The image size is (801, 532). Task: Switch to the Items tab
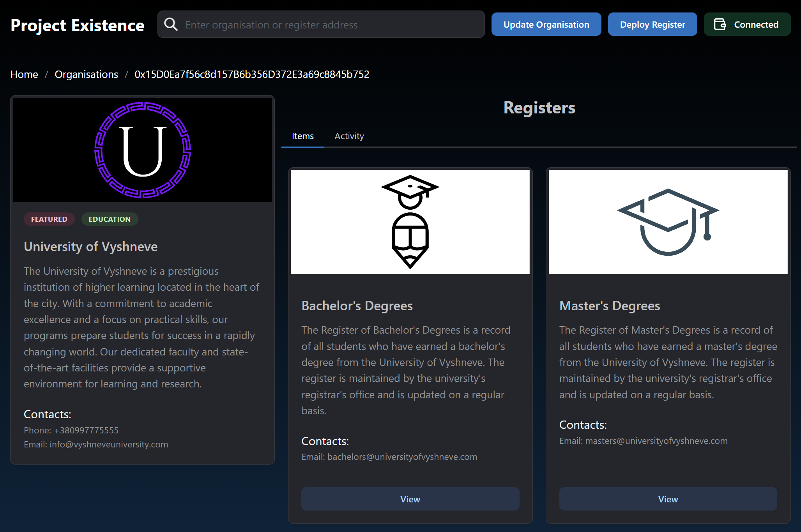(302, 136)
